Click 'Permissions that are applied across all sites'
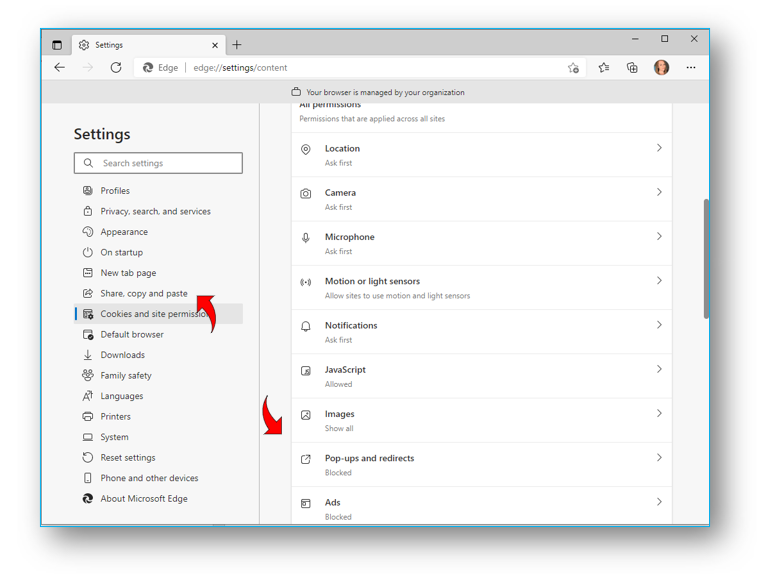The width and height of the screenshot is (777, 584). click(x=372, y=119)
